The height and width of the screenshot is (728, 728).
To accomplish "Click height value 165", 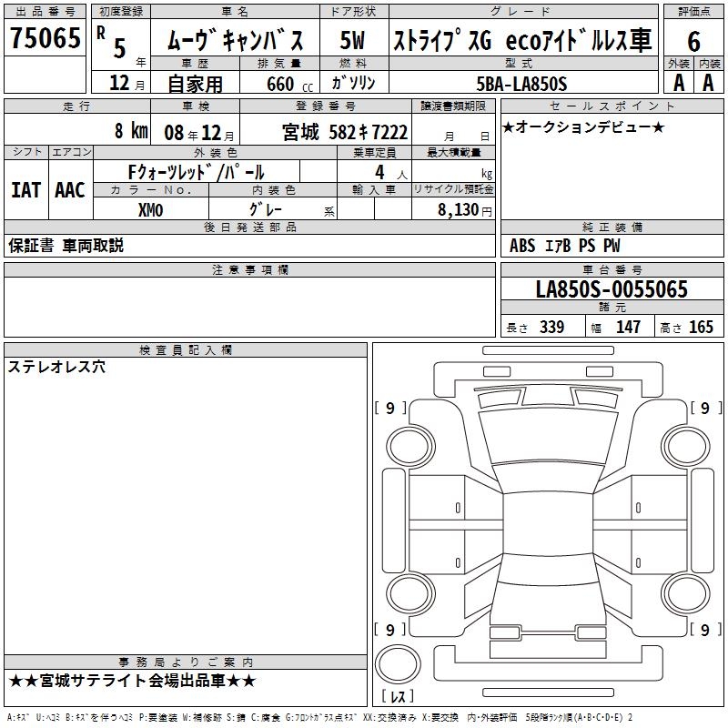I will click(x=701, y=327).
